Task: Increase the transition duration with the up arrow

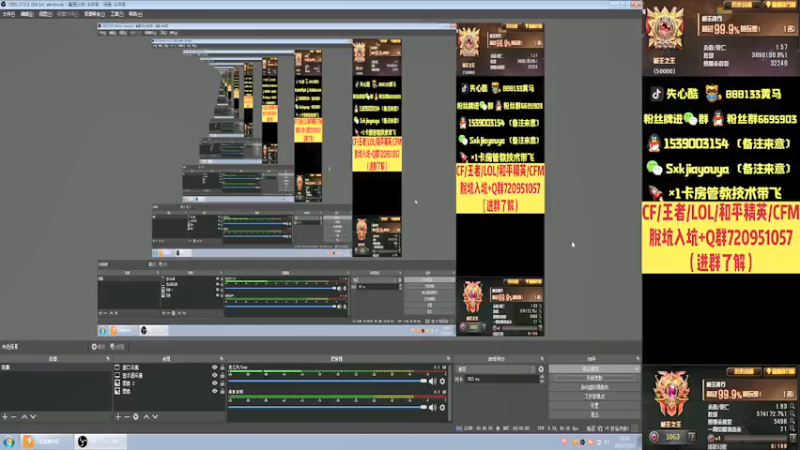Action: coord(542,377)
